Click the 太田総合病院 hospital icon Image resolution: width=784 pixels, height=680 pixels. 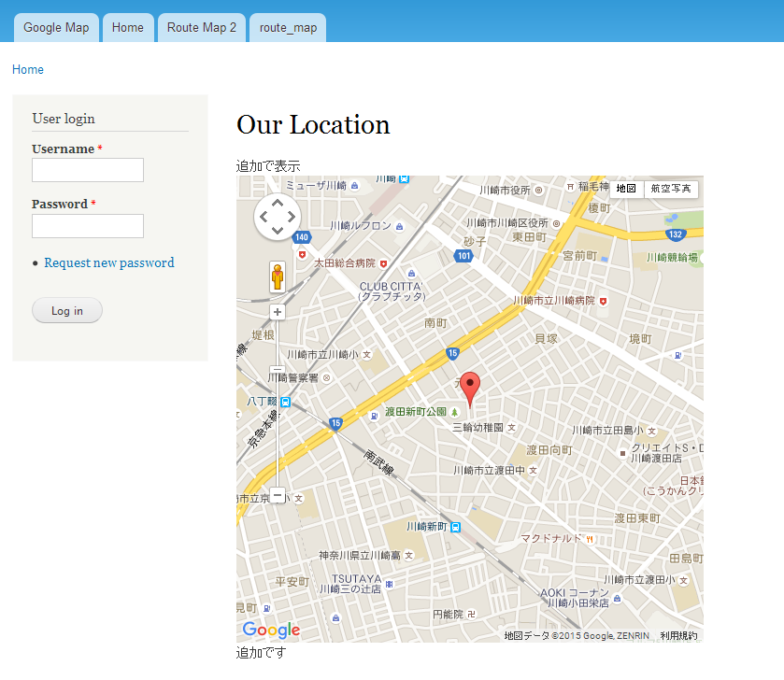[383, 263]
